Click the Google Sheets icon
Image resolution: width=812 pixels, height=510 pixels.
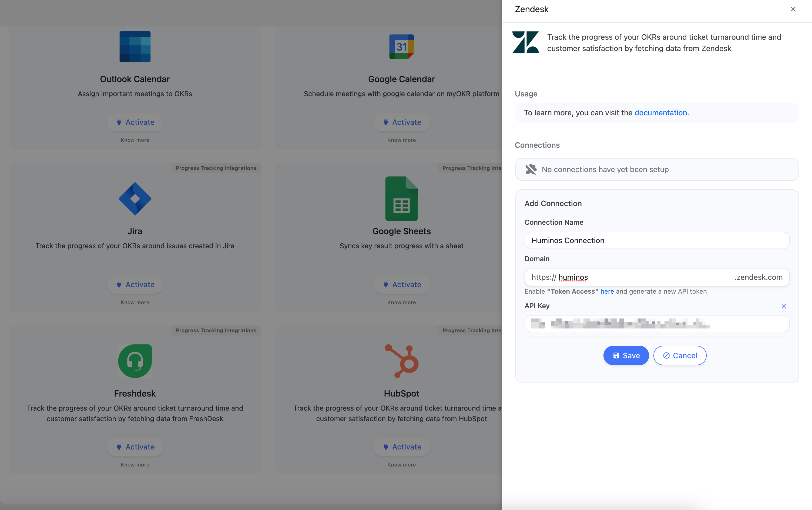pos(401,199)
